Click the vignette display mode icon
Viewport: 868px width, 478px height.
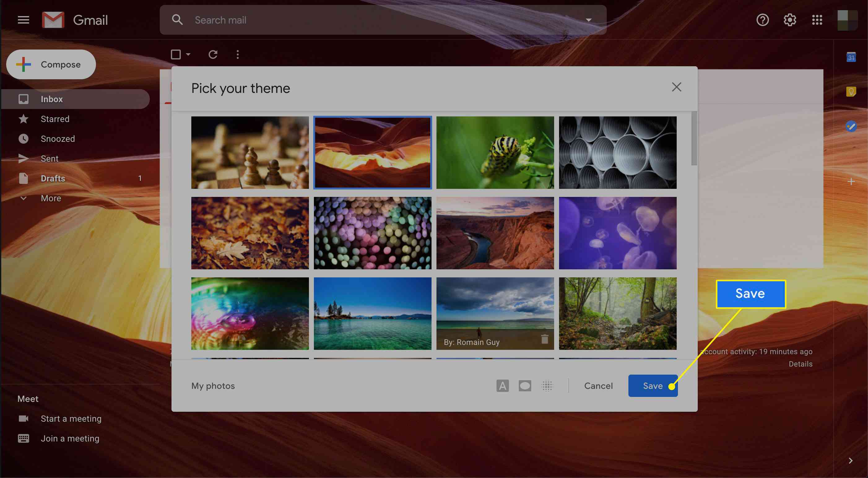click(524, 385)
